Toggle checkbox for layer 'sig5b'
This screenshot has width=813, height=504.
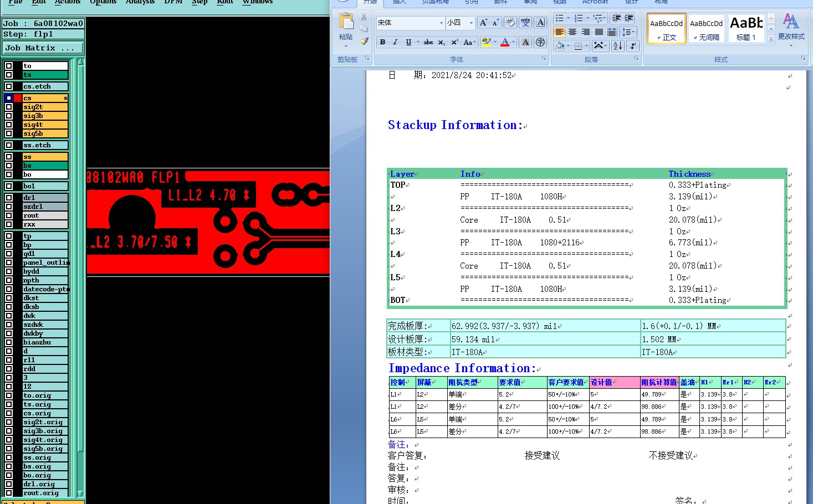(9, 133)
